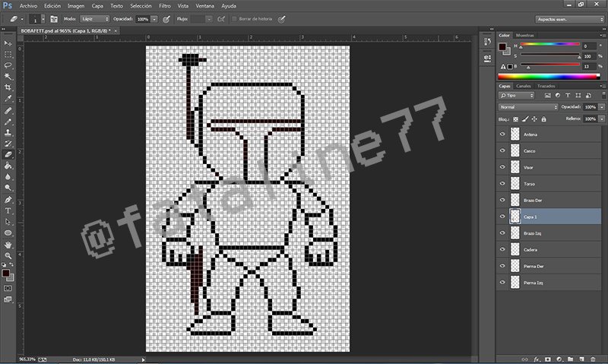
Task: Select the Zoom tool
Action: pos(8,256)
